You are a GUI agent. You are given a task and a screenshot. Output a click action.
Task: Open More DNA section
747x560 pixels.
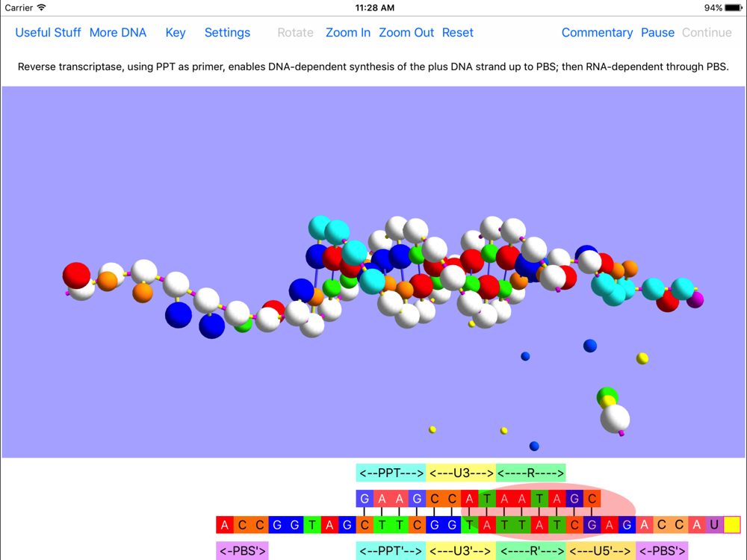pos(118,32)
